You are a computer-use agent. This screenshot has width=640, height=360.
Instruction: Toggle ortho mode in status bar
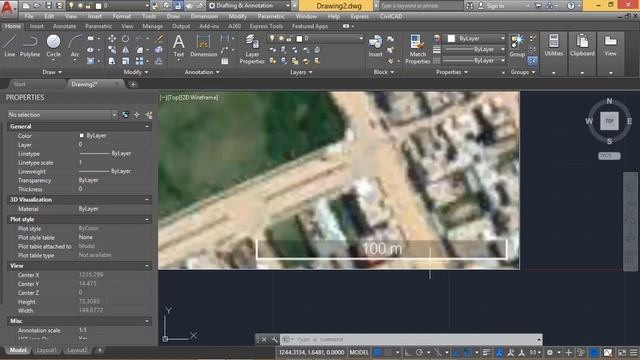click(x=408, y=352)
